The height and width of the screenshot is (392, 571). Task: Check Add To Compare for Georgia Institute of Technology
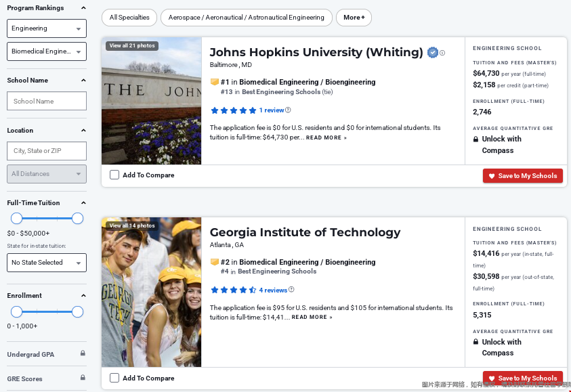tap(114, 378)
